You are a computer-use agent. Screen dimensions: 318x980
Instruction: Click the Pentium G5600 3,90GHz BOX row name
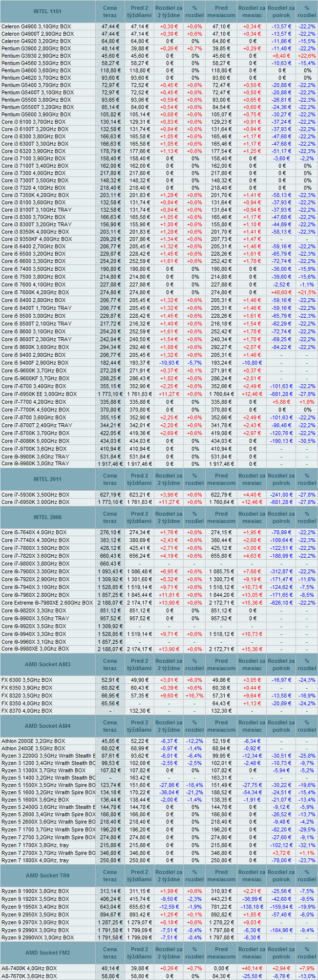(x=36, y=114)
